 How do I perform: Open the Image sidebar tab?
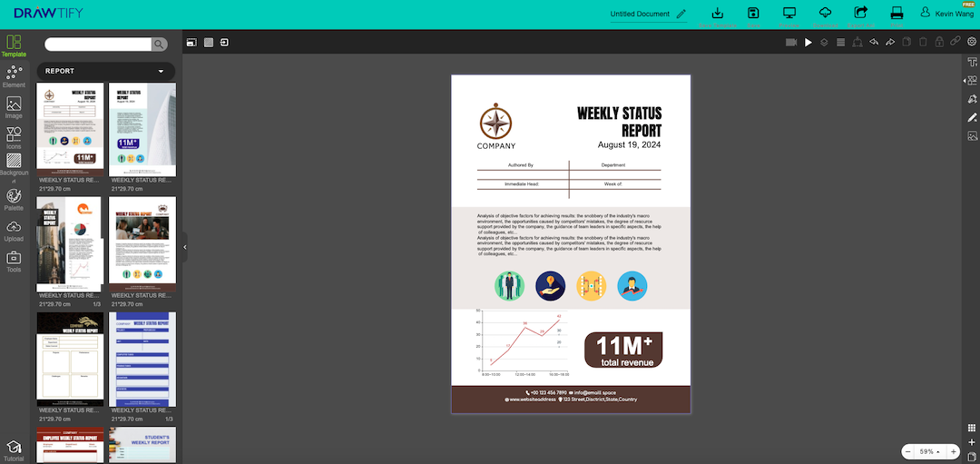(14, 107)
